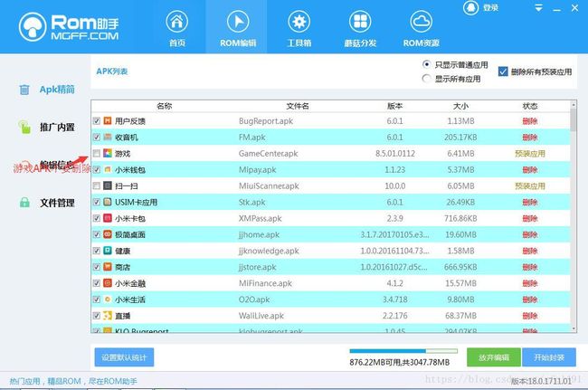Sort by the 大小 column header
The height and width of the screenshot is (390, 588).
pos(460,106)
